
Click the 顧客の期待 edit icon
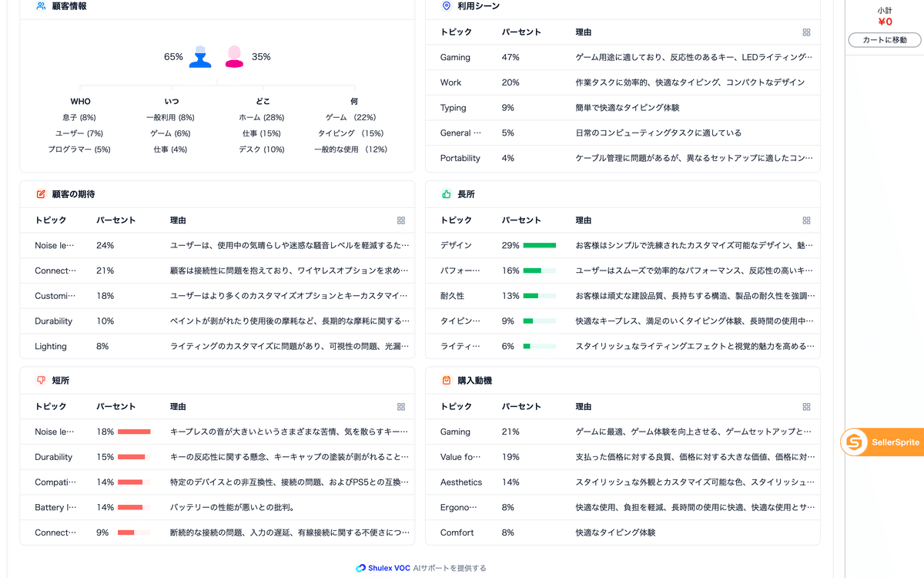(41, 194)
